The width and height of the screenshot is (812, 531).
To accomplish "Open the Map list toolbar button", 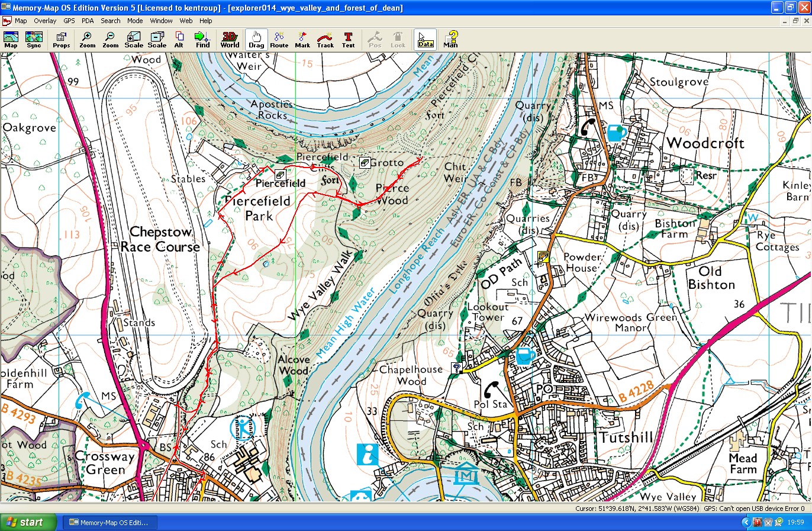I will tap(11, 40).
